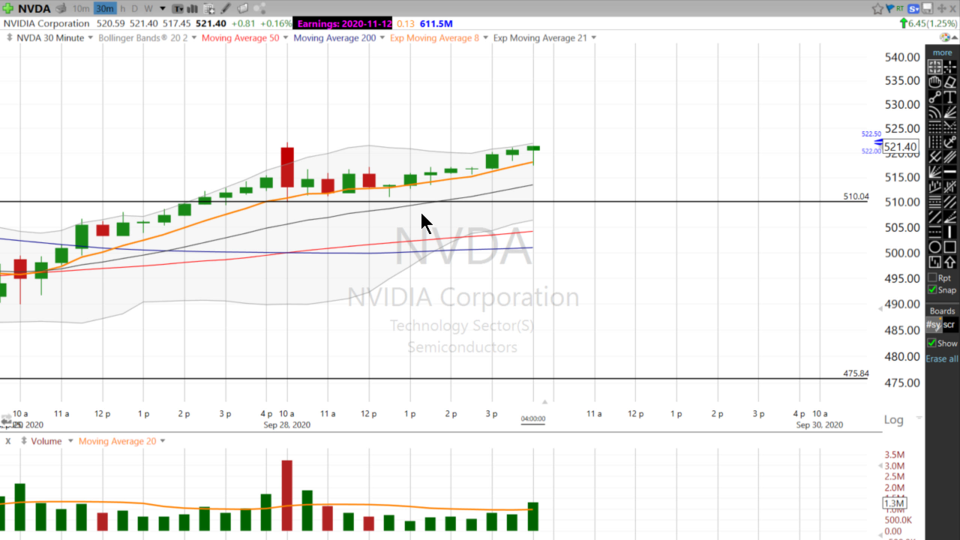Open the Volume indicator dropdown
This screenshot has height=540, width=960.
point(70,441)
